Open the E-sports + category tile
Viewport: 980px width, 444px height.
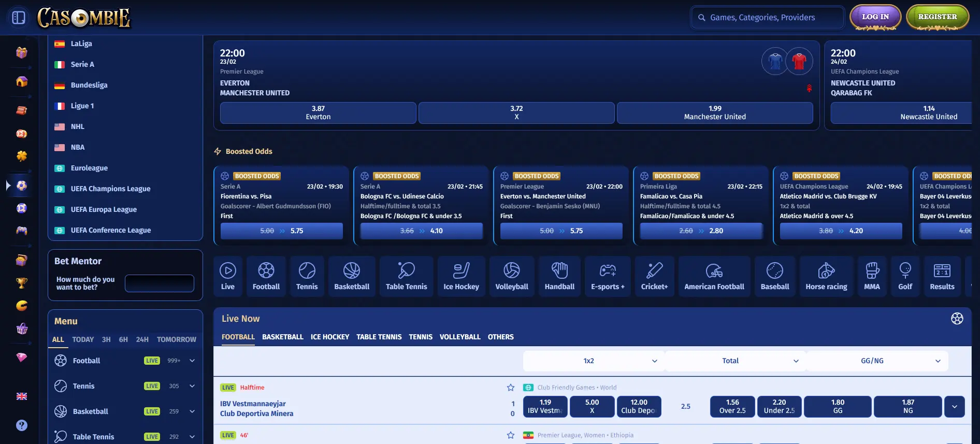[x=608, y=276]
